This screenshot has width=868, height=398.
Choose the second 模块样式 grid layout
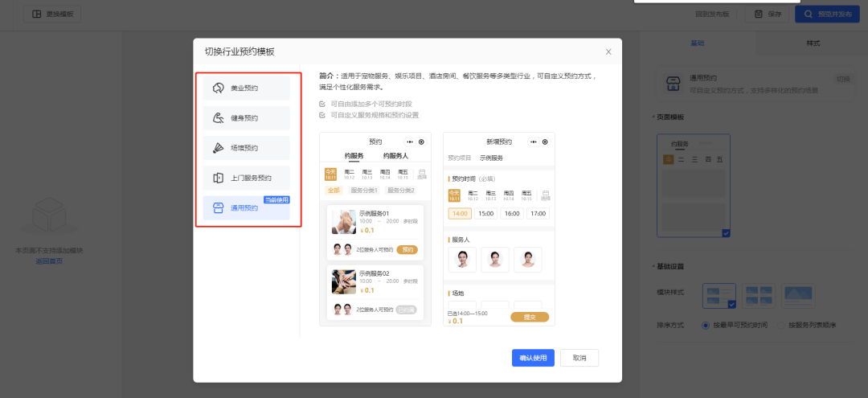point(759,296)
